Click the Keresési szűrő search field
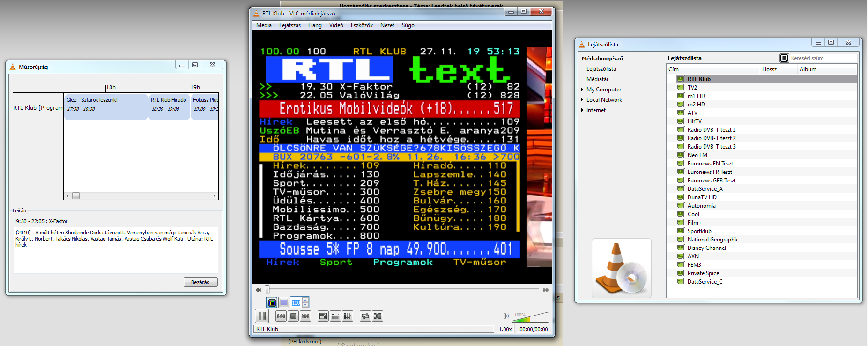Screen dimensions: 868x346 [823, 58]
